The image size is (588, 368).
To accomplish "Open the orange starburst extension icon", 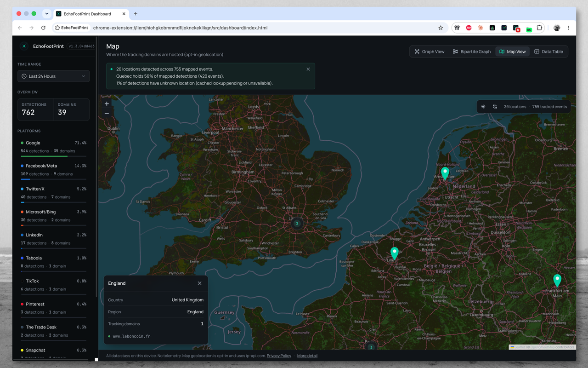I will point(481,28).
